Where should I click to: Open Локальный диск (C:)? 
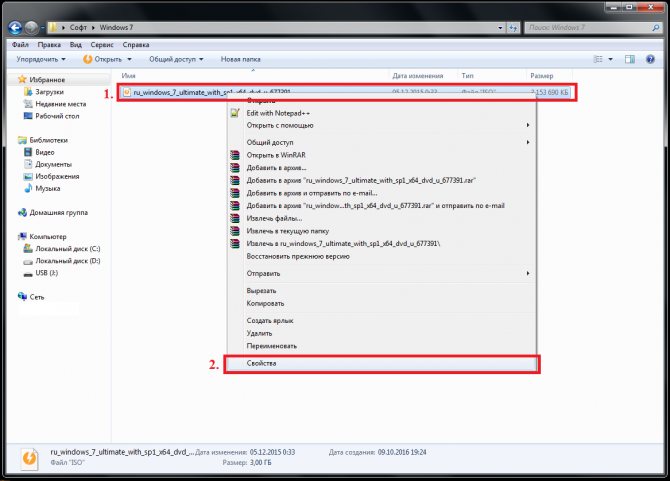68,249
